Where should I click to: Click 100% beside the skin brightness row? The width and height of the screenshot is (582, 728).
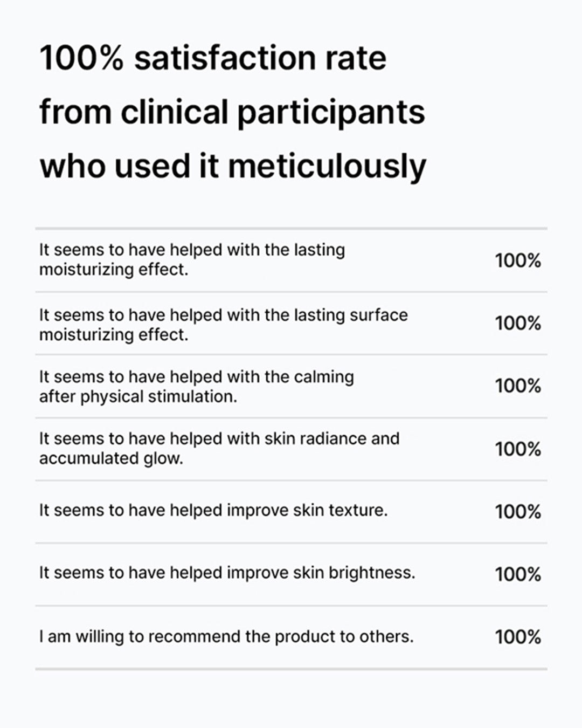[x=518, y=574]
